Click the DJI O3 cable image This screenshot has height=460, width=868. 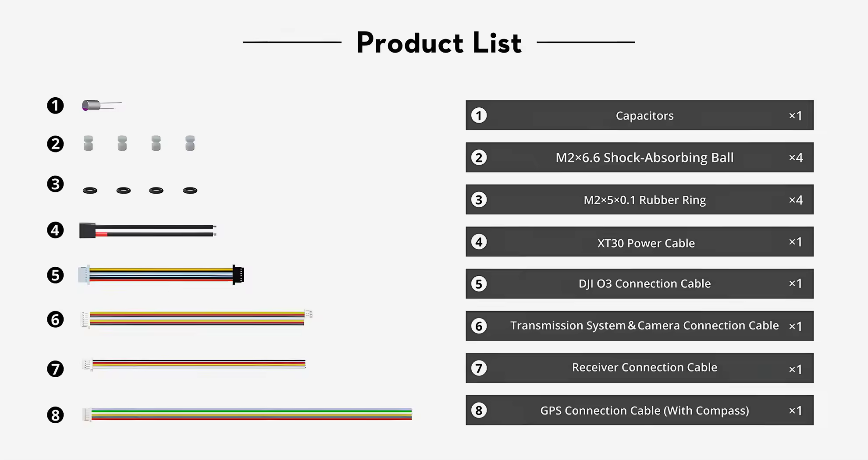coord(161,275)
